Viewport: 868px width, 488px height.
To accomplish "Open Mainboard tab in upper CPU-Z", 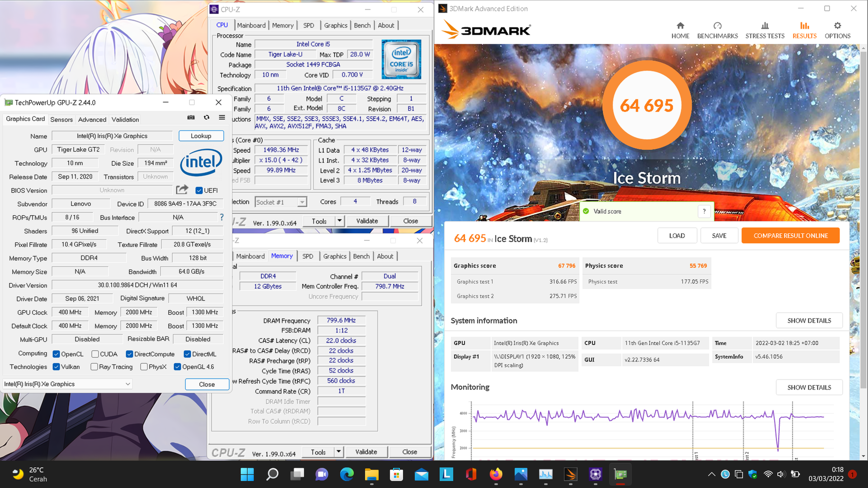I will click(251, 25).
